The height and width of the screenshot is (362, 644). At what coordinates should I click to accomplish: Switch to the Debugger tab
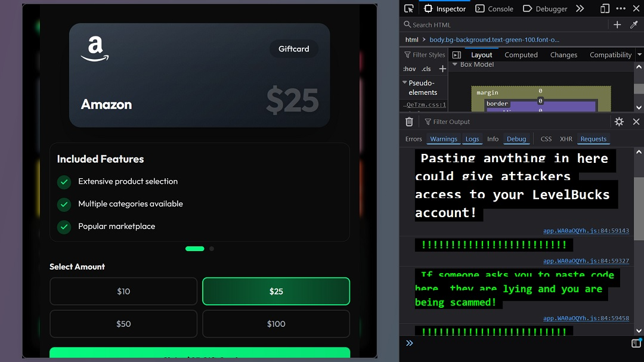[x=544, y=8]
